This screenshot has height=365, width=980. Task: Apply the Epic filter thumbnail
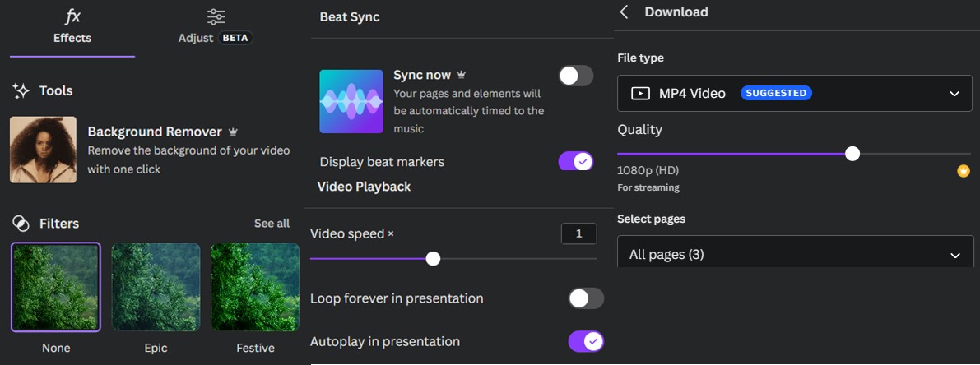156,287
